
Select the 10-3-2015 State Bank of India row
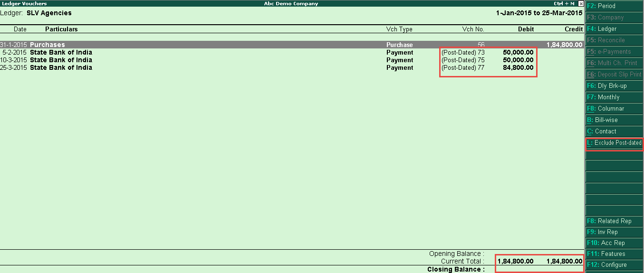291,60
